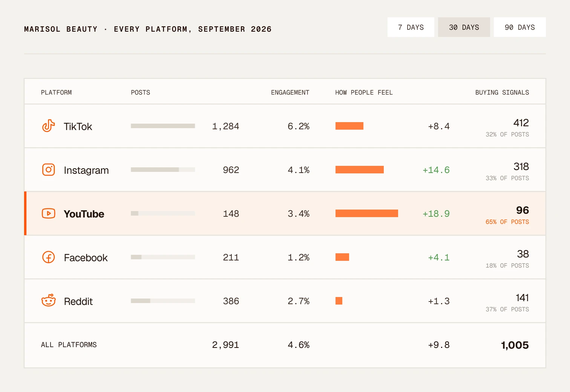This screenshot has width=570, height=392.
Task: Click the Reddit posts volume bar
Action: tap(163, 301)
